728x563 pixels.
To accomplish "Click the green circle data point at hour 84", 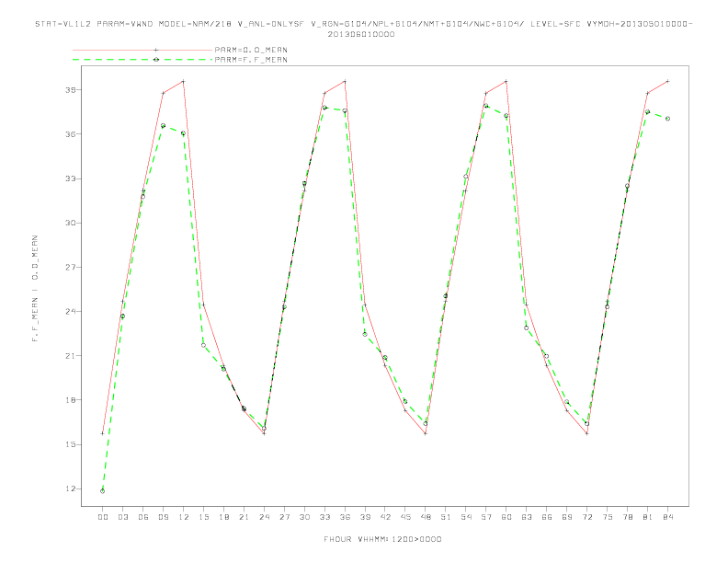I will [x=667, y=119].
